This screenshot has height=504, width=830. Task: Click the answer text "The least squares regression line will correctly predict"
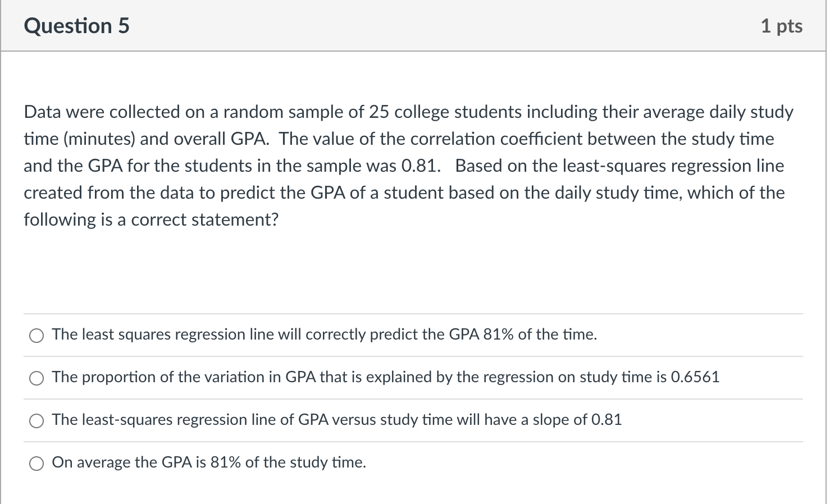tap(225, 335)
